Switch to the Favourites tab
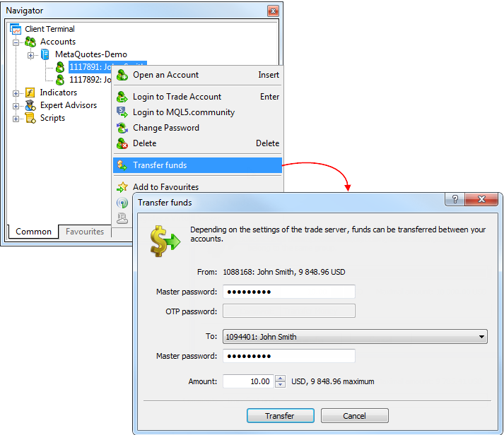The width and height of the screenshot is (504, 435). (85, 232)
